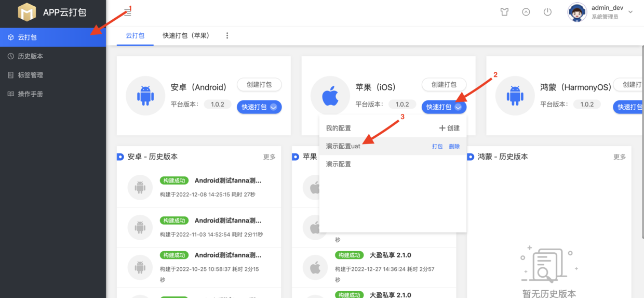The image size is (644, 298).
Task: Click the 系统管理员 role label
Action: pos(605,17)
